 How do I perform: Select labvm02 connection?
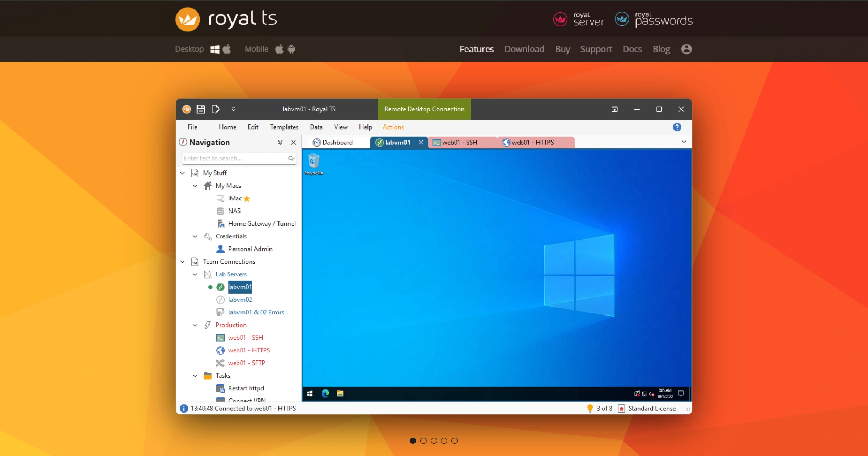click(x=240, y=300)
